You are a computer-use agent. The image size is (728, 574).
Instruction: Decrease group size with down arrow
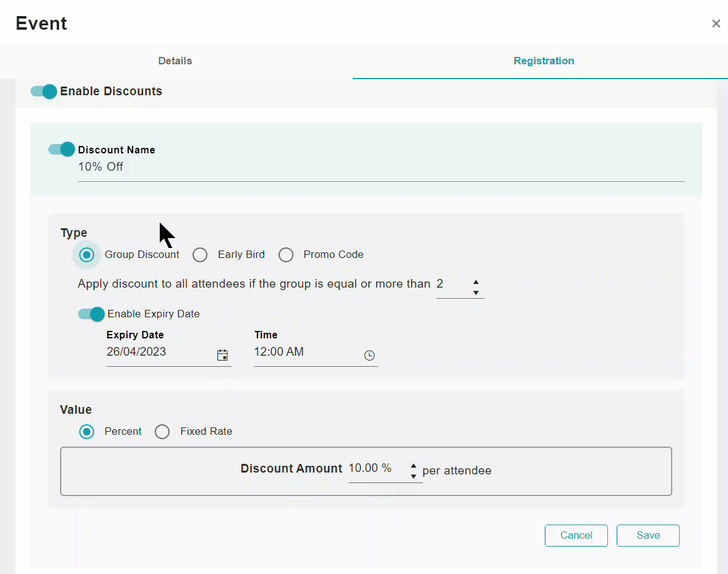pos(476,293)
